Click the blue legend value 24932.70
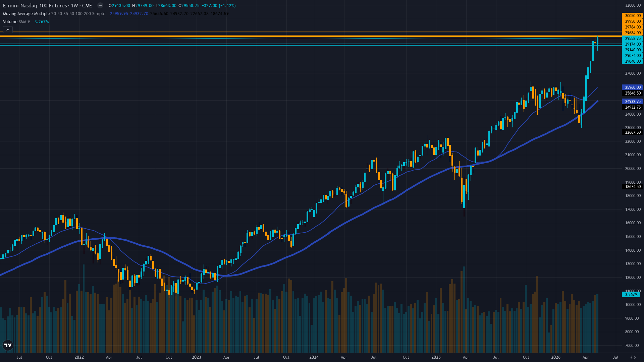644x362 pixels. 139,14
